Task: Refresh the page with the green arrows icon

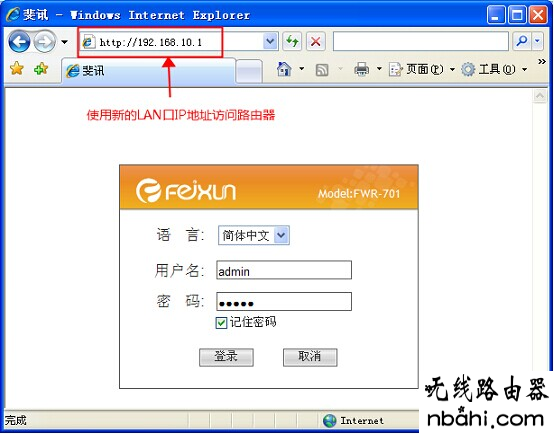Action: tap(292, 42)
